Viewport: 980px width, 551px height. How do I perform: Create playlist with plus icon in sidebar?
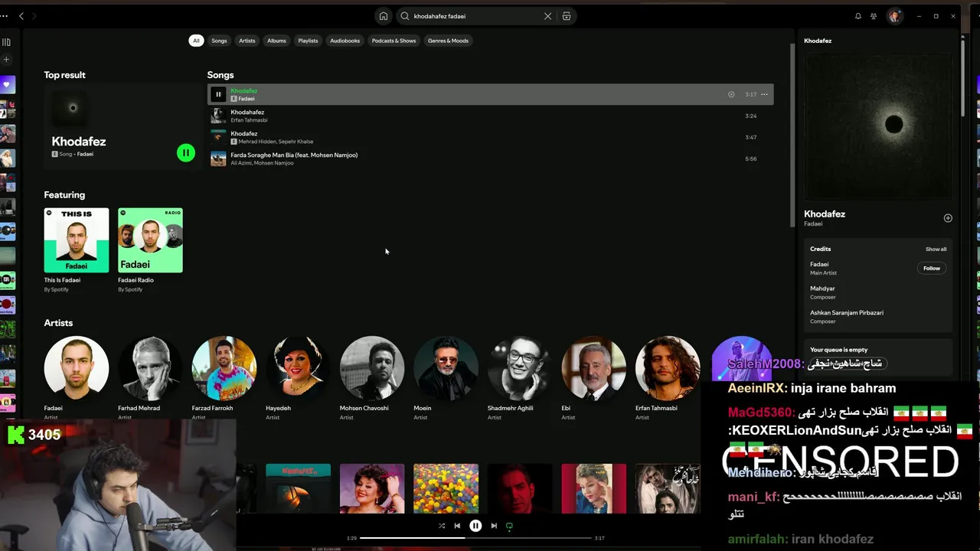pyautogui.click(x=6, y=60)
